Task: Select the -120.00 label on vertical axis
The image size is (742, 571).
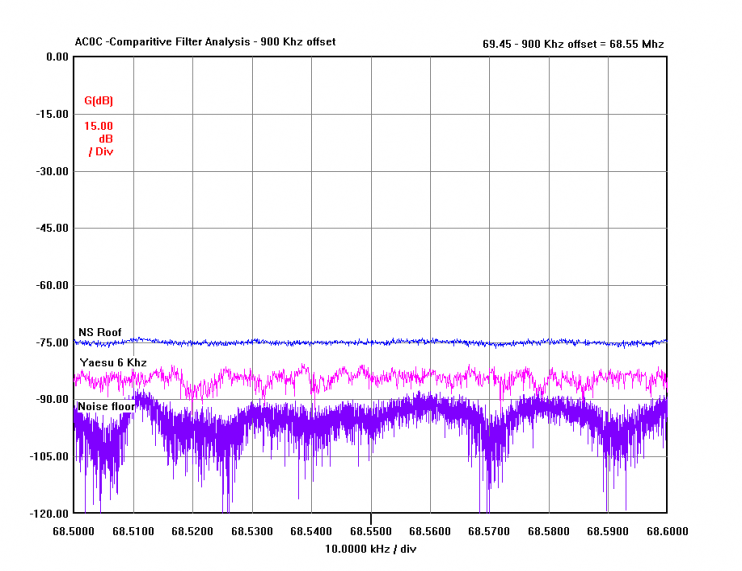Action: 49,513
